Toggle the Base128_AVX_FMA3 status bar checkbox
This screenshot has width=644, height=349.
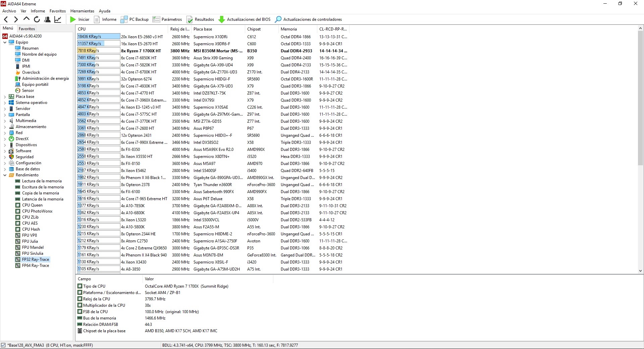(x=3, y=345)
